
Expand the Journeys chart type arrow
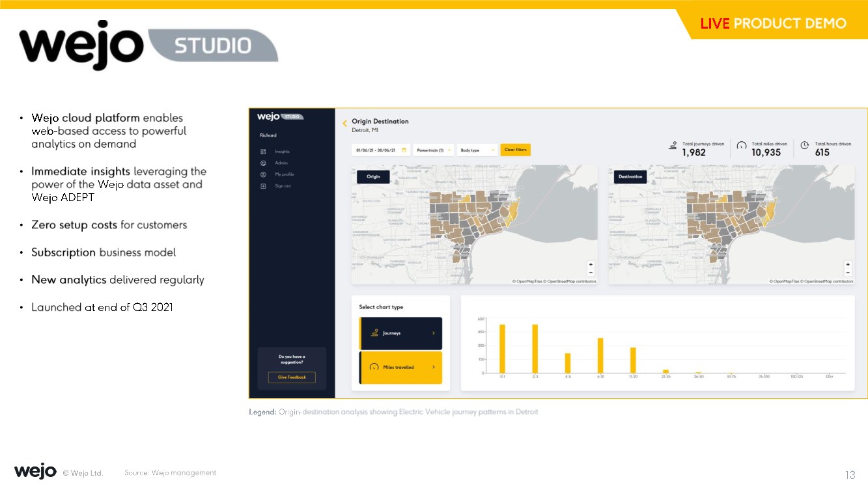(x=434, y=333)
